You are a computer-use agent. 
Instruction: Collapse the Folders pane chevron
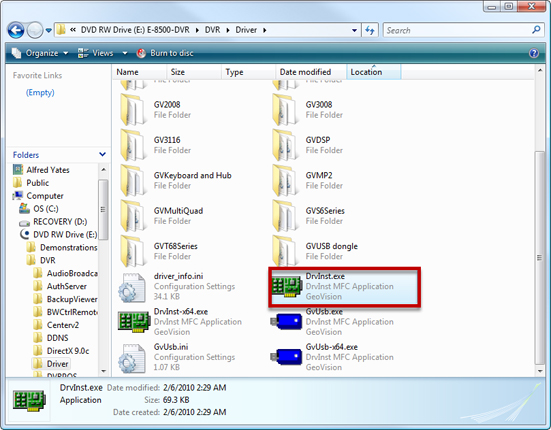tap(102, 154)
